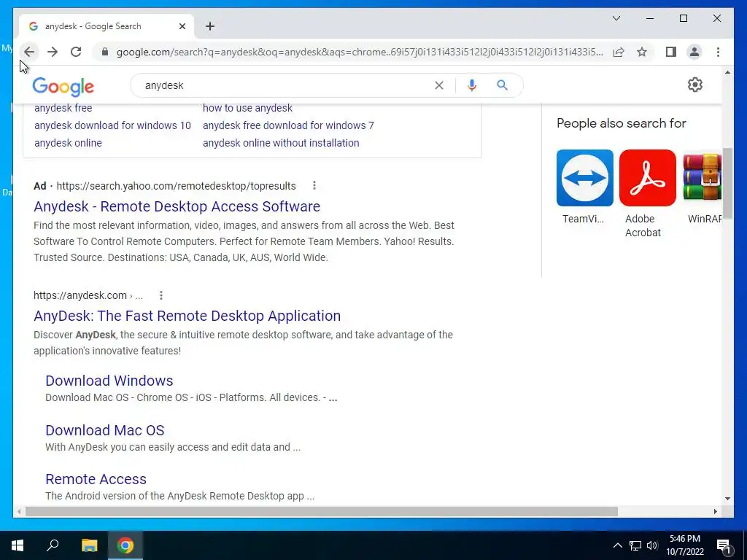
Task: Open the tab search chevron in title bar
Action: pos(616,18)
